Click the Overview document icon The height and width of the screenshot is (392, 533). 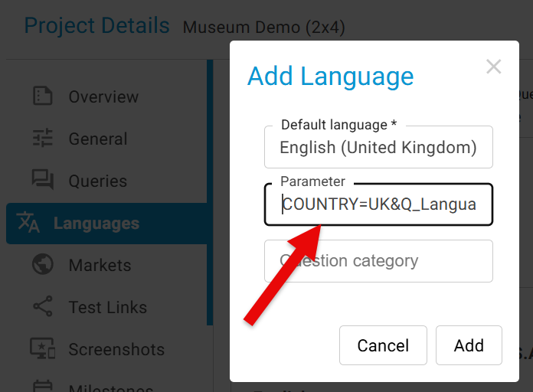[x=43, y=96]
